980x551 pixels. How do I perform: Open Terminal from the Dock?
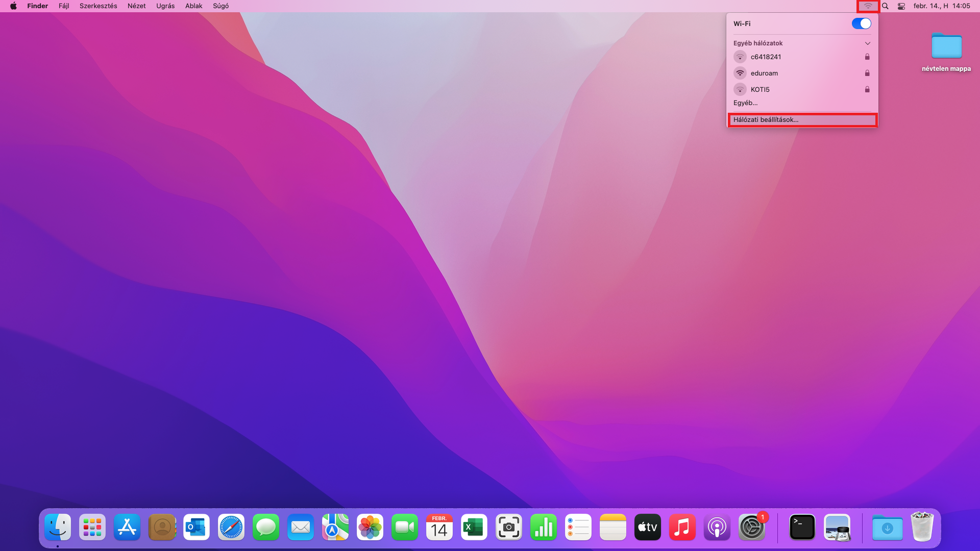click(x=802, y=528)
